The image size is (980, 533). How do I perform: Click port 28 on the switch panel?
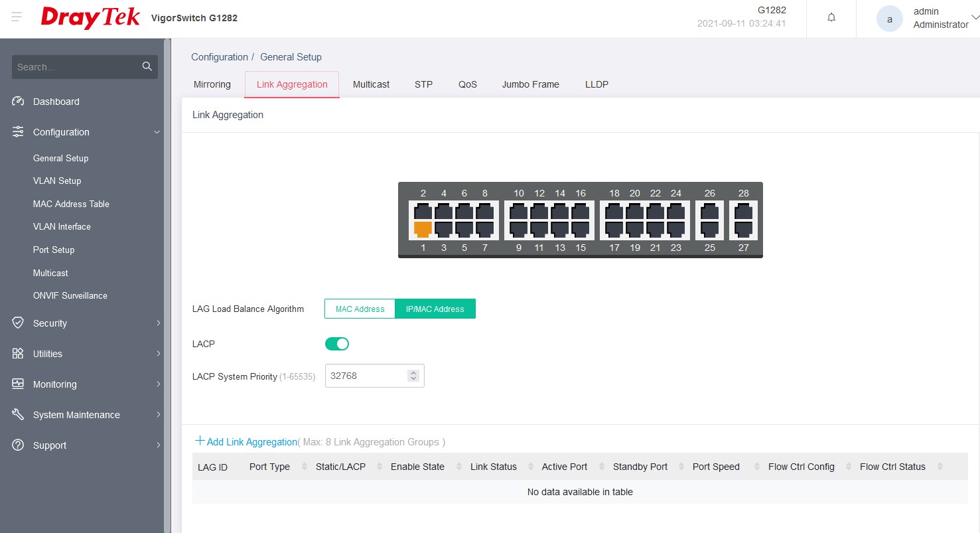click(743, 212)
